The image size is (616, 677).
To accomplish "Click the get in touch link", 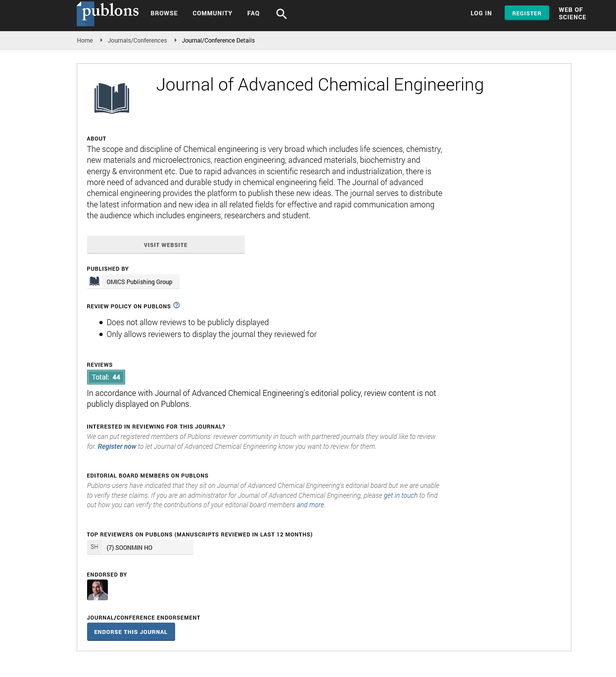I will pos(401,495).
